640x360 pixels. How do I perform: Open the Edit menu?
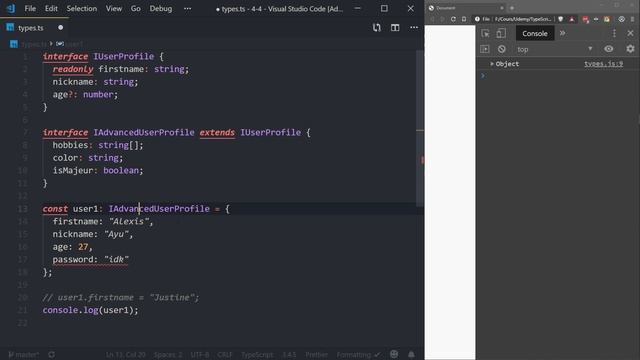51,9
